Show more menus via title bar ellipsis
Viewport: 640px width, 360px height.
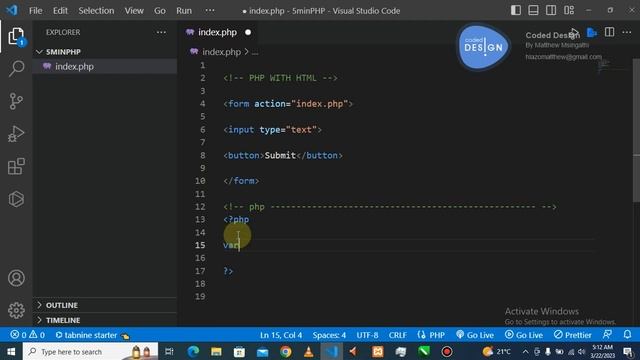[210, 11]
